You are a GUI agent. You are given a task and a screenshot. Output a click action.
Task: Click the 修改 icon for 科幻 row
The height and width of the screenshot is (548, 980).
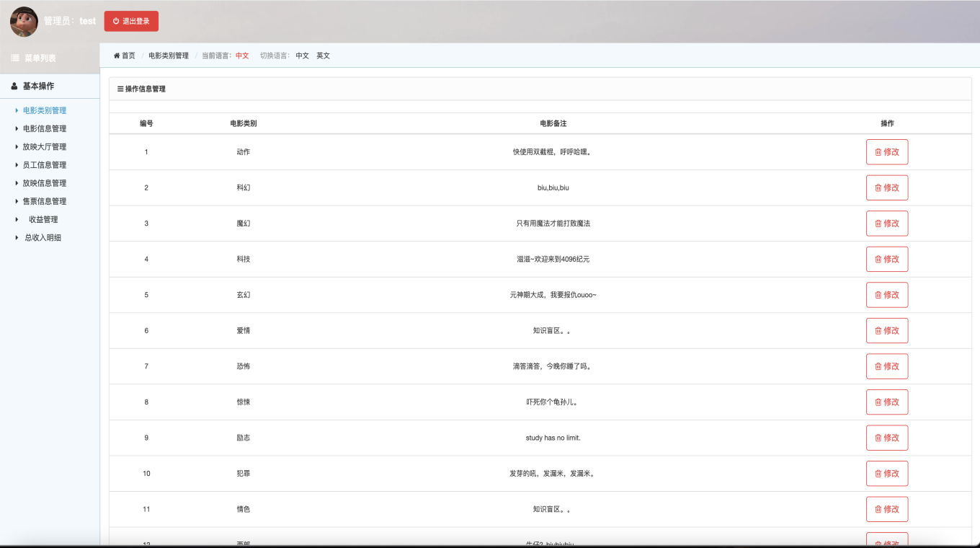tap(878, 187)
